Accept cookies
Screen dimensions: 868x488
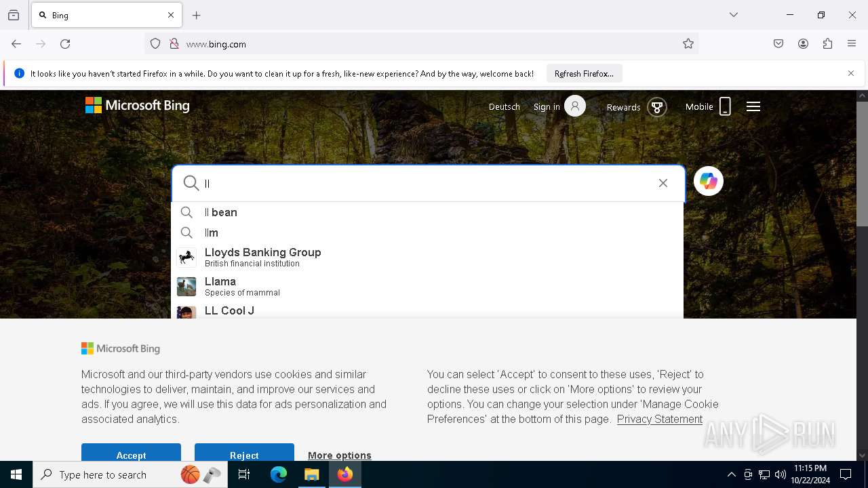pos(131,453)
